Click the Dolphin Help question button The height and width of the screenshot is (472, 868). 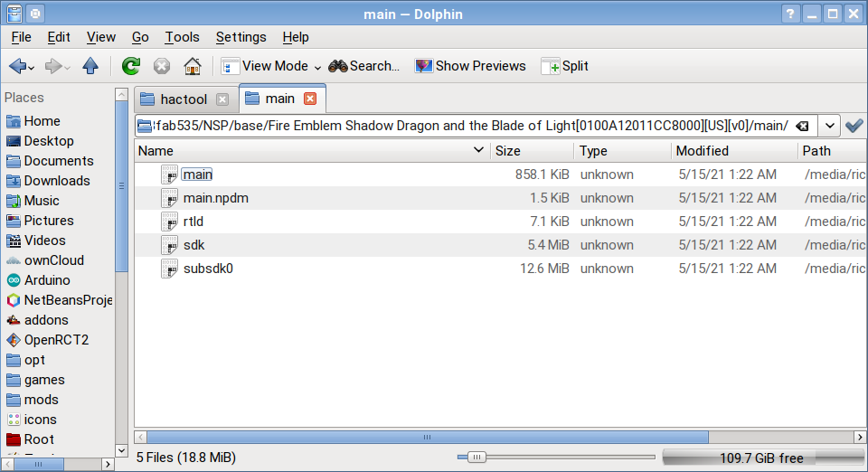tap(790, 14)
